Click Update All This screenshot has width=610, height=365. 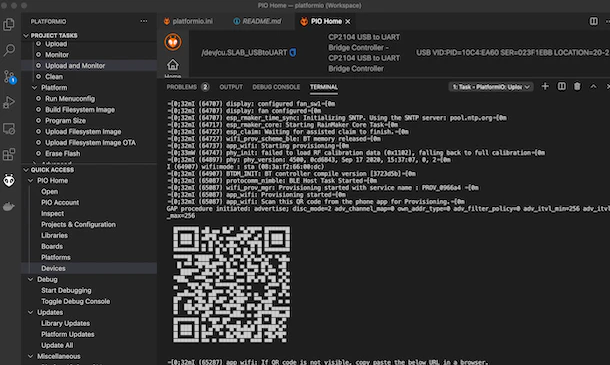coord(57,345)
